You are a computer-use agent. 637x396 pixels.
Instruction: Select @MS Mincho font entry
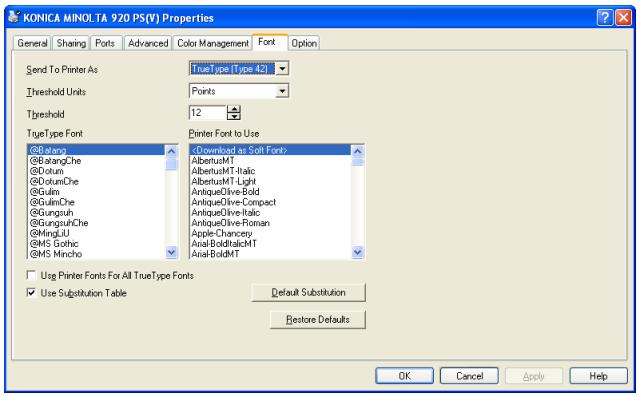tap(96, 254)
